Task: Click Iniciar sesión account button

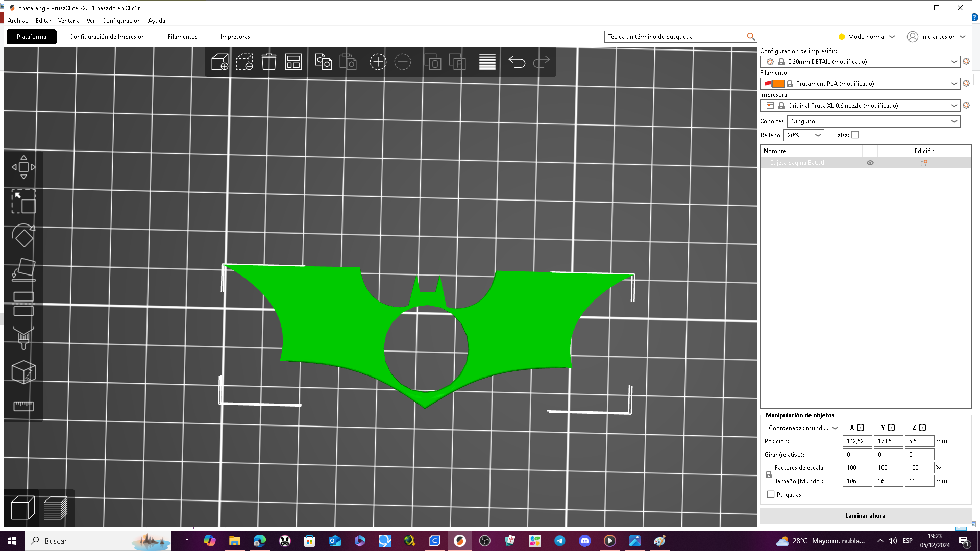Action: click(x=936, y=37)
